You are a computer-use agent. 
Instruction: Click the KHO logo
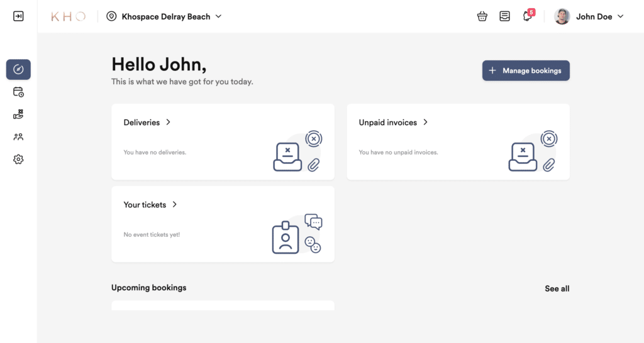coord(68,16)
